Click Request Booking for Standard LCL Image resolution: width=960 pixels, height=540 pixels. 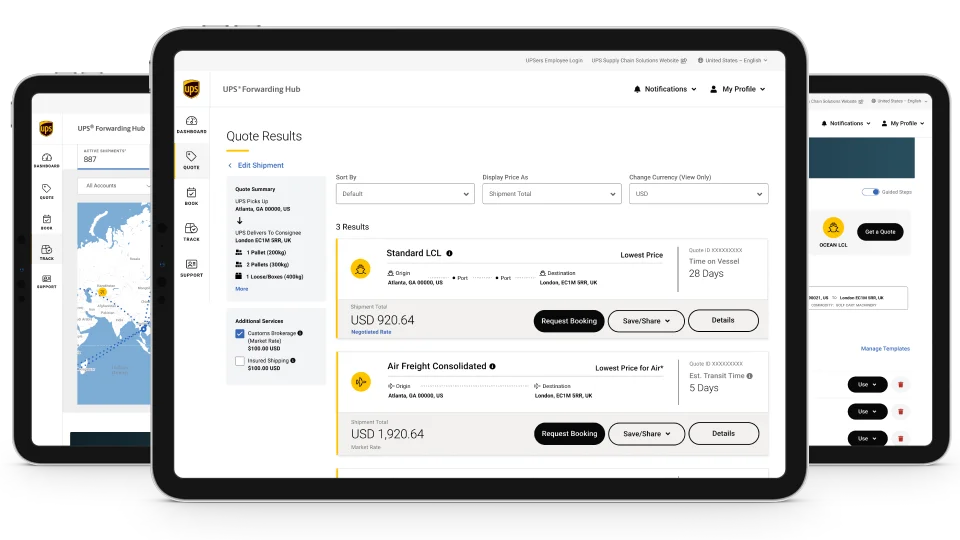[569, 321]
